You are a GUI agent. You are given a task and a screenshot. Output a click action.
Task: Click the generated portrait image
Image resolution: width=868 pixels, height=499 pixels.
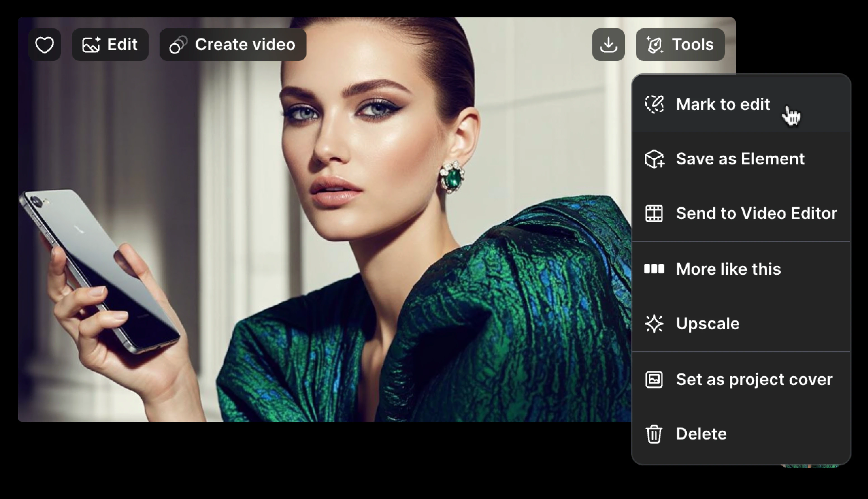point(342,240)
